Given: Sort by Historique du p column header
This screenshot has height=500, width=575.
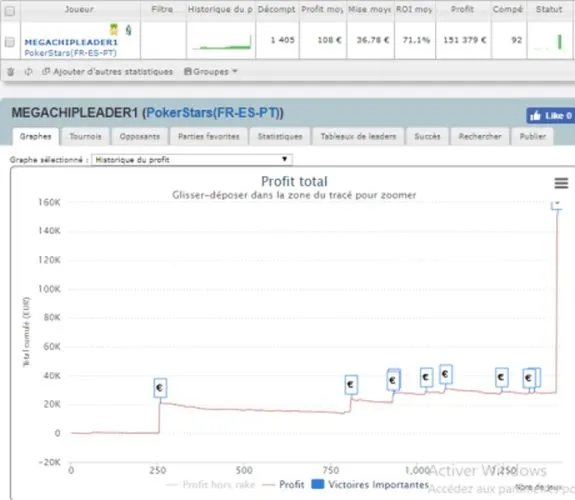Looking at the screenshot, I should (220, 10).
